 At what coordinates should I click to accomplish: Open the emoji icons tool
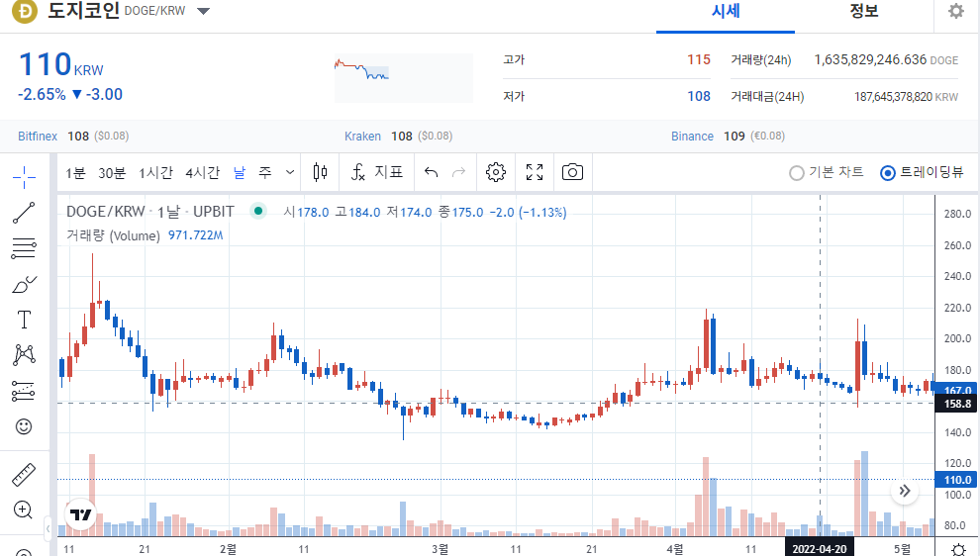coord(24,426)
